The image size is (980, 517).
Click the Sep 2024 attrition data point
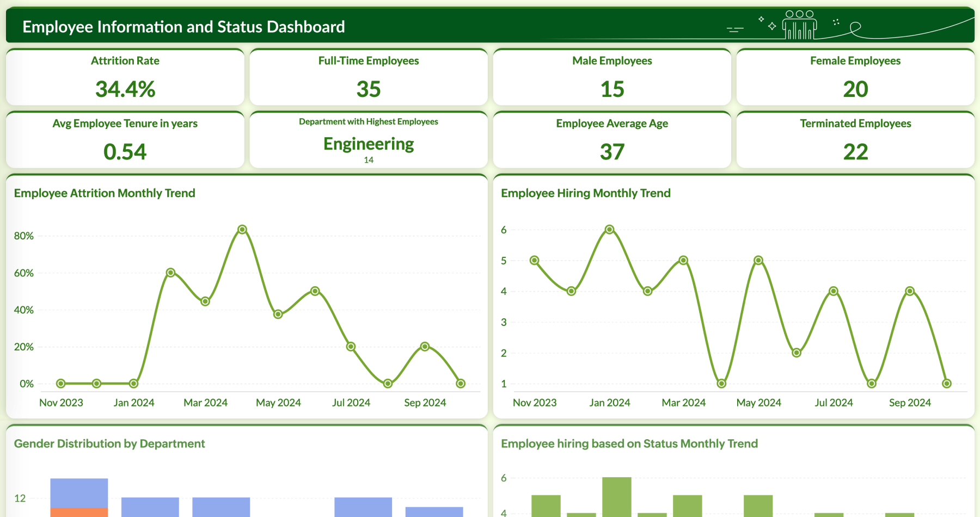(425, 347)
